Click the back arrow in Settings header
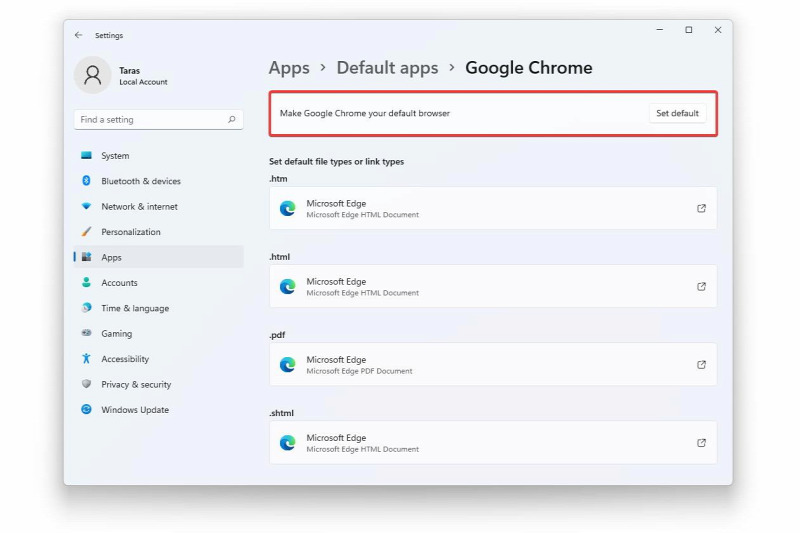The height and width of the screenshot is (533, 800). (x=78, y=35)
